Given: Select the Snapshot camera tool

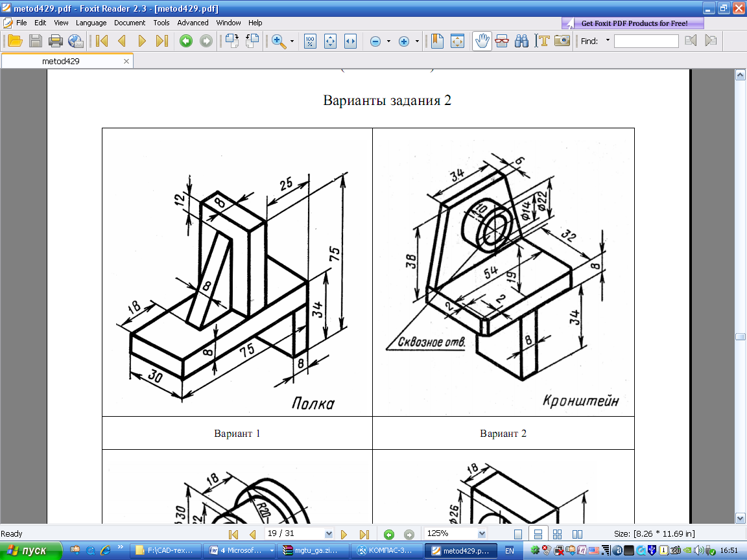Looking at the screenshot, I should tap(562, 41).
